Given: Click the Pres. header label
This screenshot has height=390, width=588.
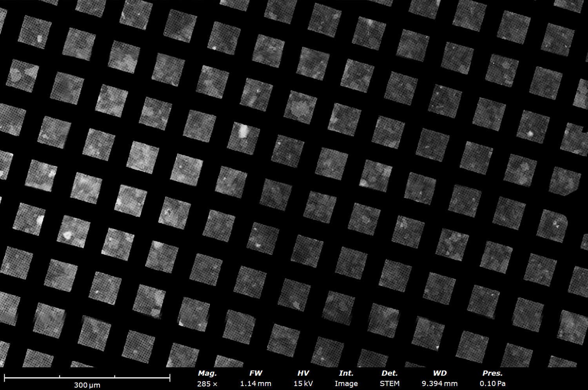Looking at the screenshot, I should (x=493, y=374).
